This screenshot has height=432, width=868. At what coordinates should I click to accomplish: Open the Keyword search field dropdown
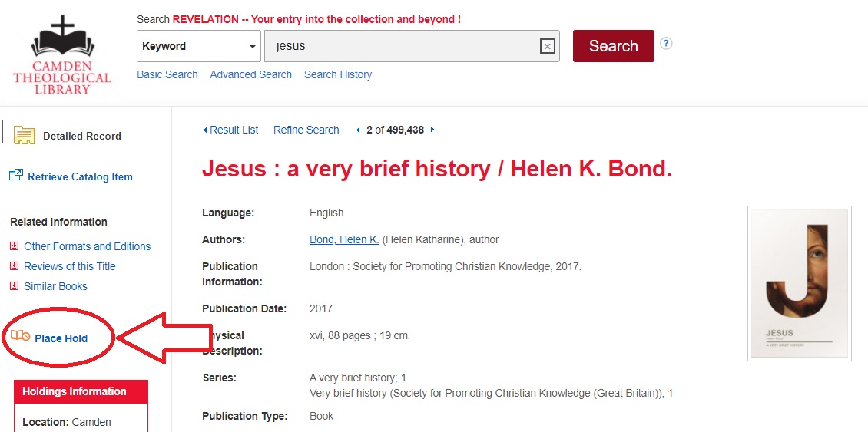click(x=198, y=47)
